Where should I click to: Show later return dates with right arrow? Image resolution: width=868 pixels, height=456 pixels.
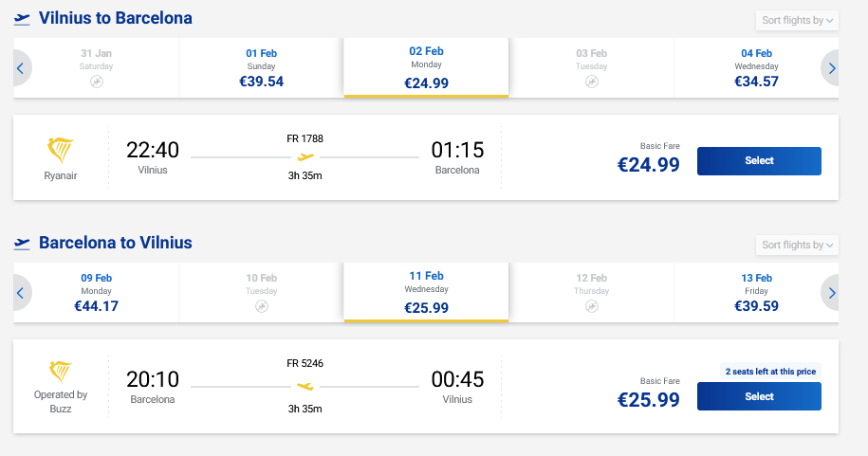(831, 293)
